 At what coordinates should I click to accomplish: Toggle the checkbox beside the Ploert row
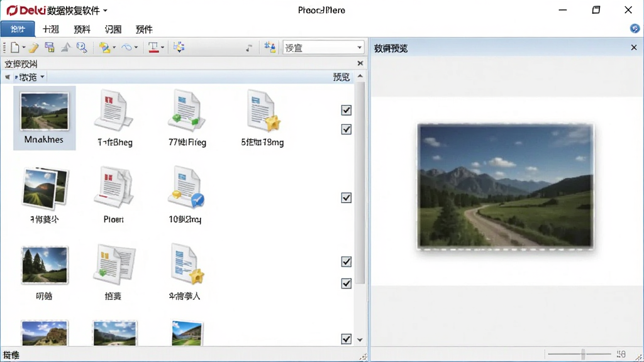347,198
